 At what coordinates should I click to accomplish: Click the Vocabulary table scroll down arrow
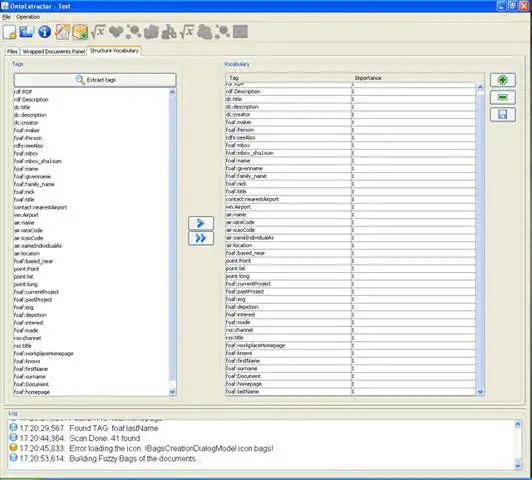coord(480,392)
